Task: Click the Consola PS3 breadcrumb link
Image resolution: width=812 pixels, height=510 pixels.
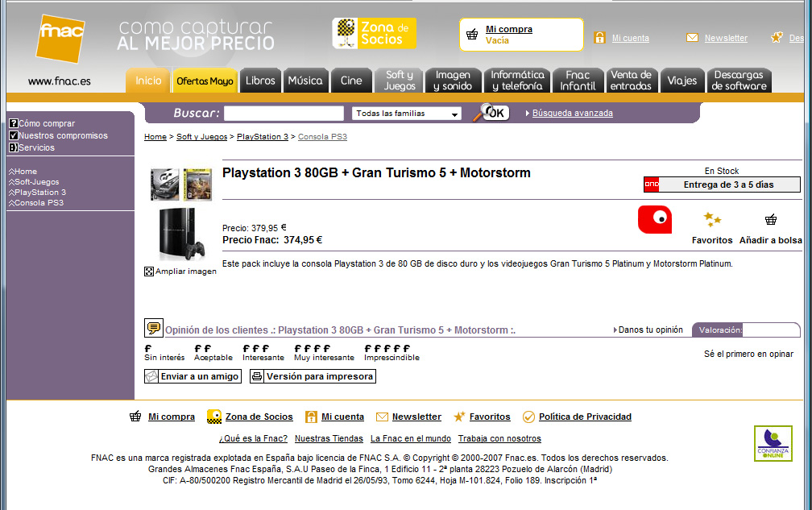Action: (322, 137)
